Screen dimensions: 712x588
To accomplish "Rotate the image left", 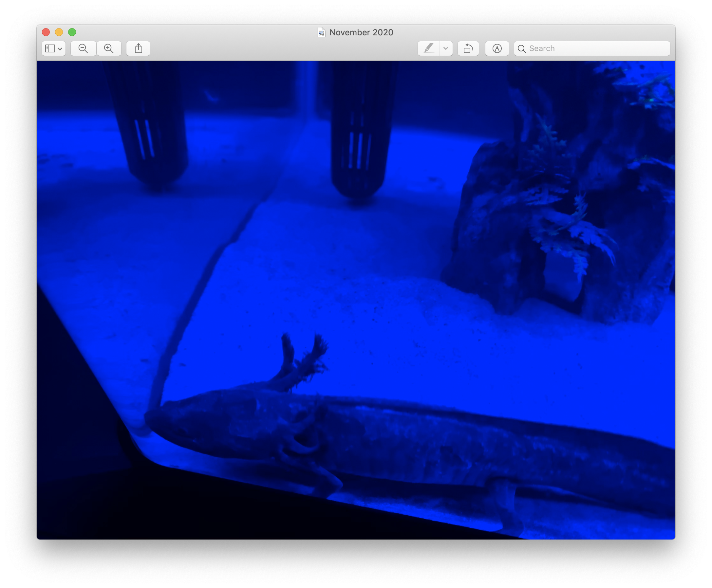I will (x=468, y=48).
